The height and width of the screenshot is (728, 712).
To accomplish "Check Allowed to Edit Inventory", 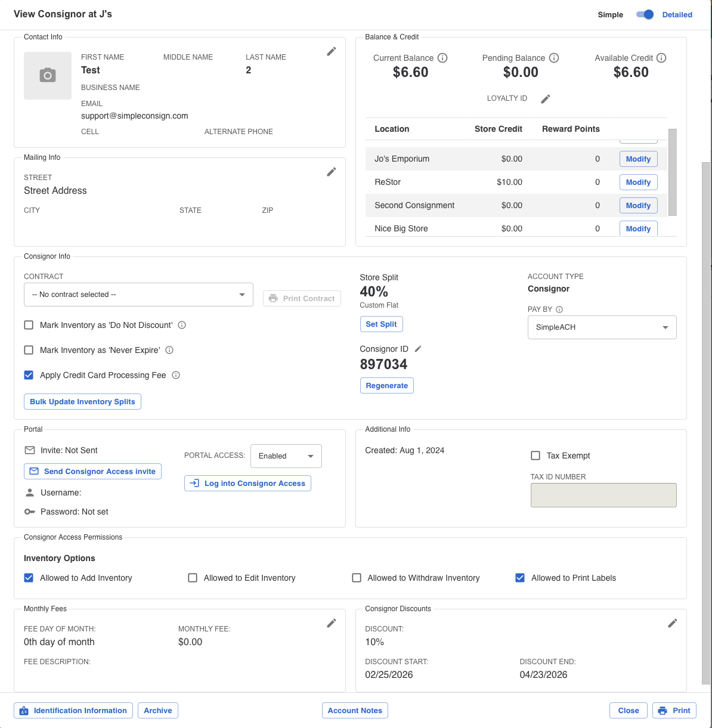I will click(x=193, y=578).
